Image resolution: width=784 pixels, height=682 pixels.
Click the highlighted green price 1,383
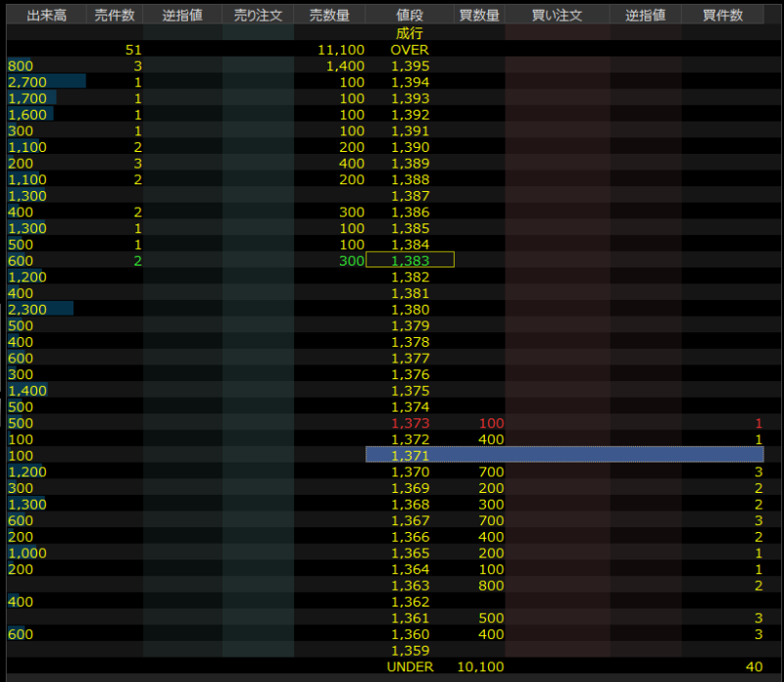[x=410, y=261]
